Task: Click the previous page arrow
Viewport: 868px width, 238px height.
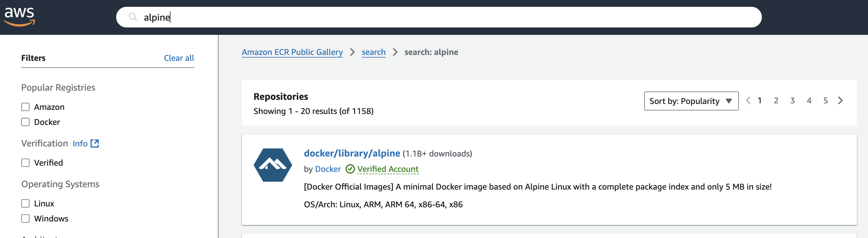Action: [748, 101]
